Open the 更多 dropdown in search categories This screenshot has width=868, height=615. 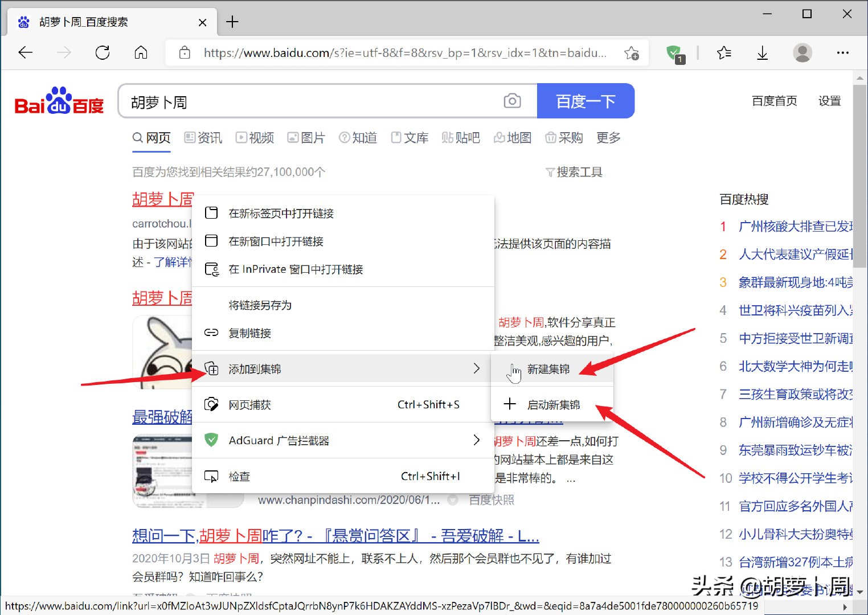tap(607, 137)
